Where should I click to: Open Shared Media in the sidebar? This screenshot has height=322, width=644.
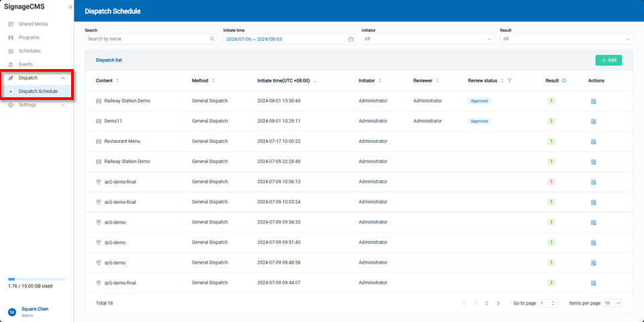33,24
